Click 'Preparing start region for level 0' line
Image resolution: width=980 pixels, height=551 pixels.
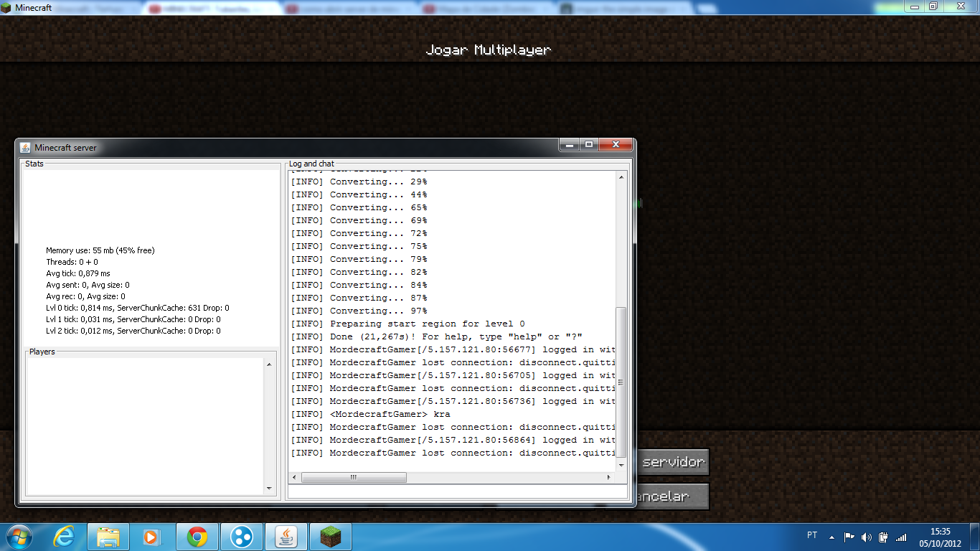[x=407, y=324]
